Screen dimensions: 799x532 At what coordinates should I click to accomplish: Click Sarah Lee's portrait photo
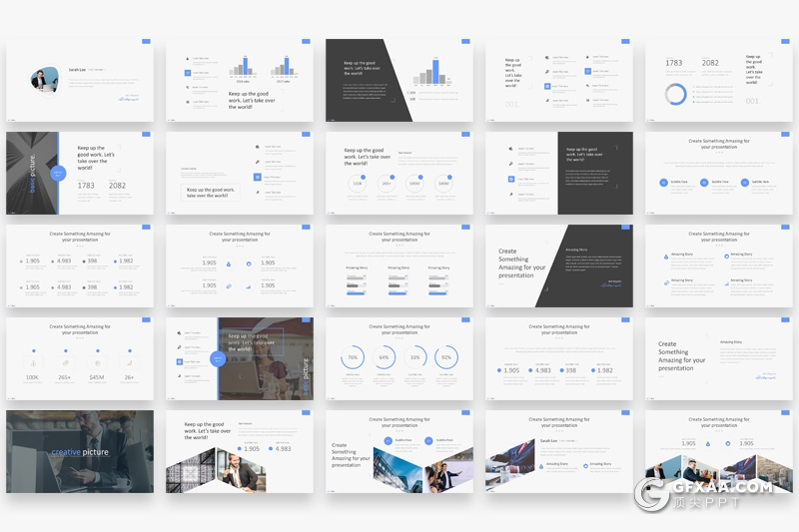coord(45,80)
